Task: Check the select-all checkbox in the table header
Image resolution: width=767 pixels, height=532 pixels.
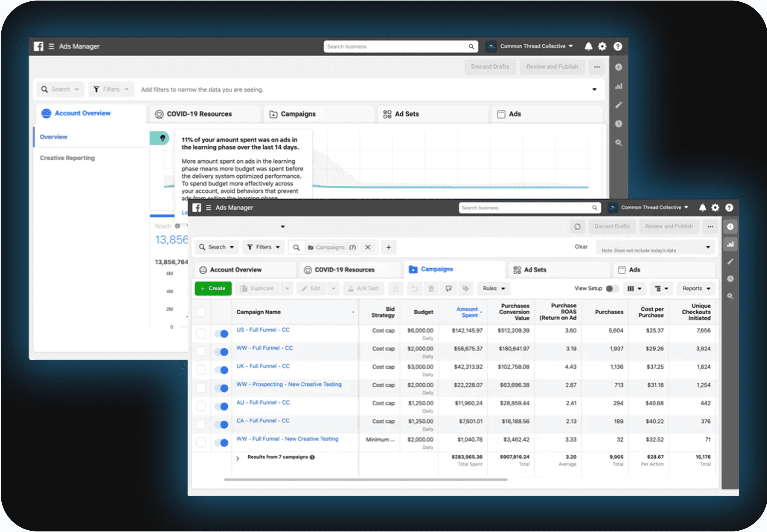Action: coord(201,312)
